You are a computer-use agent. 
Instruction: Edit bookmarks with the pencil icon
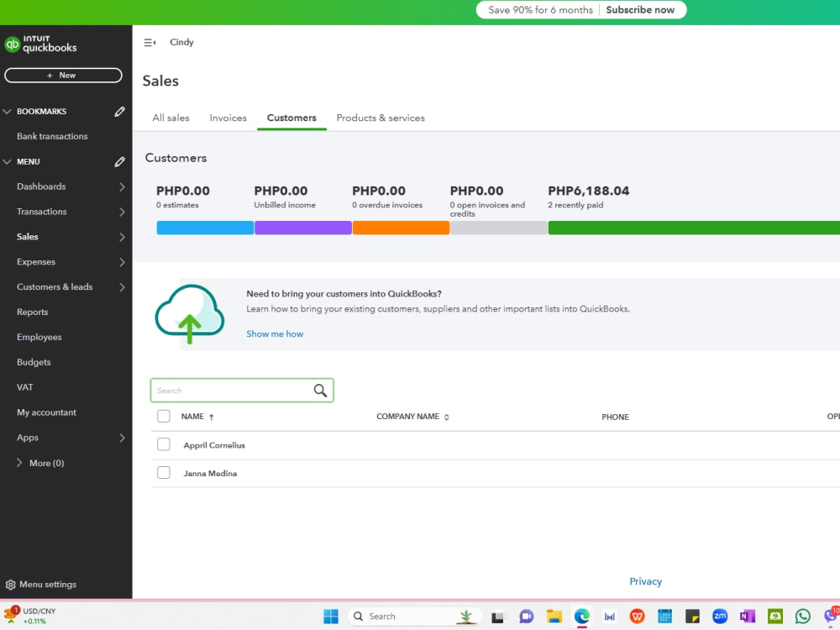pyautogui.click(x=119, y=112)
